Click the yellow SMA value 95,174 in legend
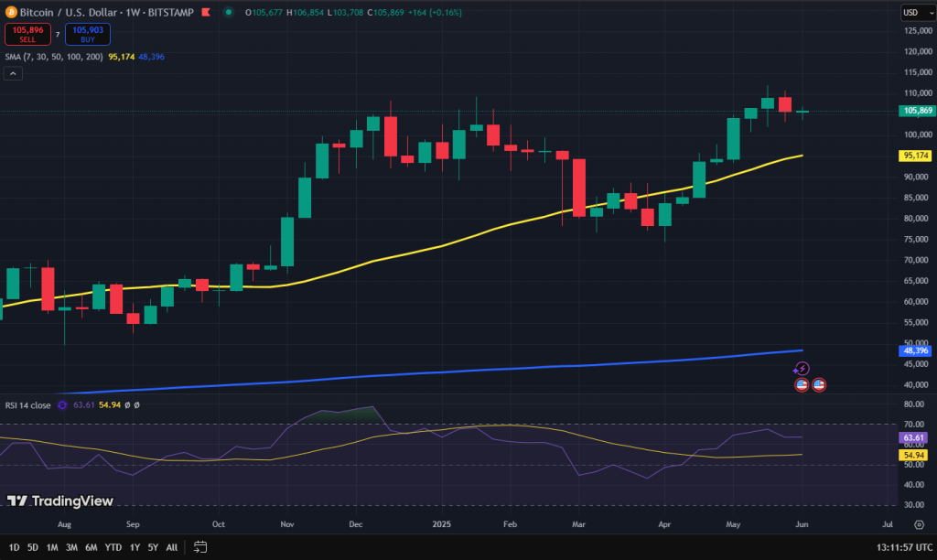The image size is (937, 560). 122,57
